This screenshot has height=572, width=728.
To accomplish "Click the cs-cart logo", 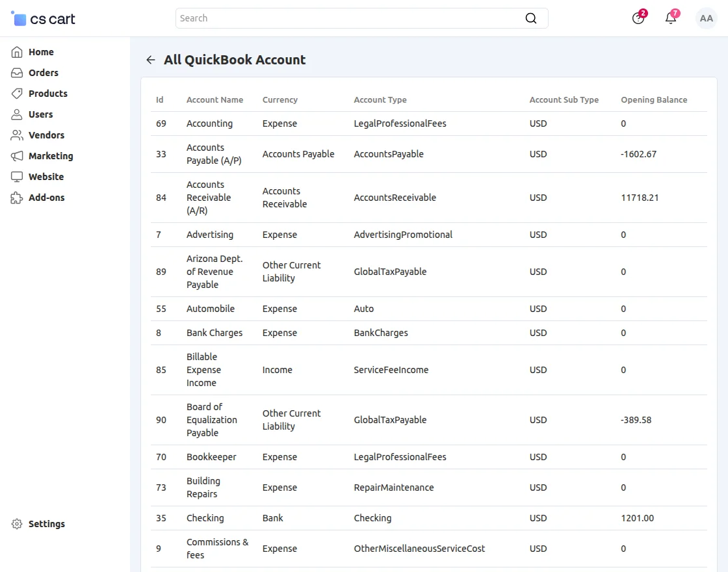I will click(x=42, y=18).
